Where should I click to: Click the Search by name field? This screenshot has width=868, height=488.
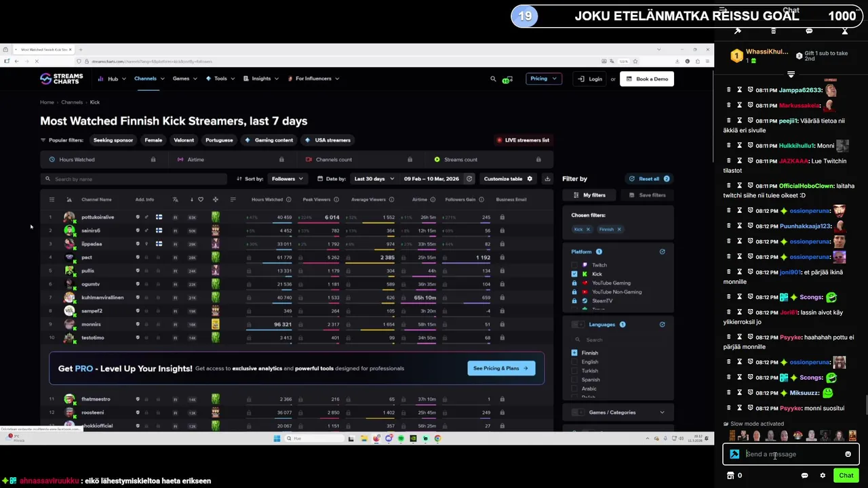(134, 179)
